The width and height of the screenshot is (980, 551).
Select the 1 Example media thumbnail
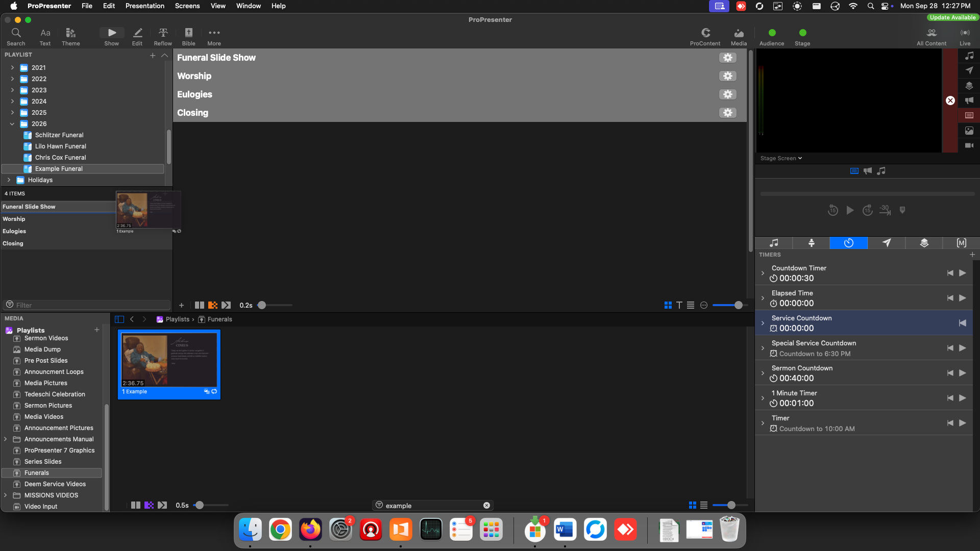169,364
